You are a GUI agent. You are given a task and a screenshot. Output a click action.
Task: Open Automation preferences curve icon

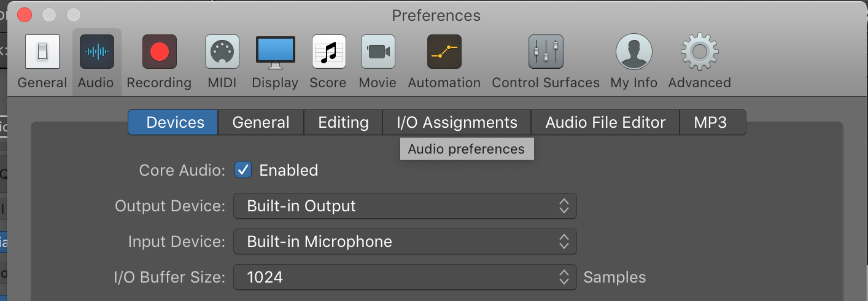(x=444, y=52)
